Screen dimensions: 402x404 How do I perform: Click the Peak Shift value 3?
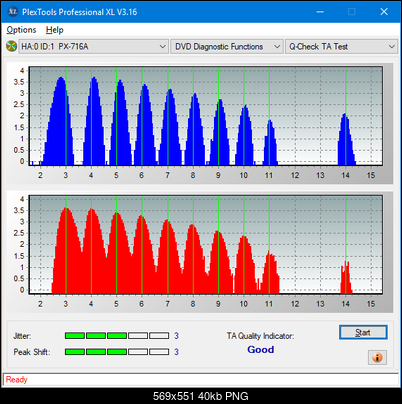click(x=176, y=352)
